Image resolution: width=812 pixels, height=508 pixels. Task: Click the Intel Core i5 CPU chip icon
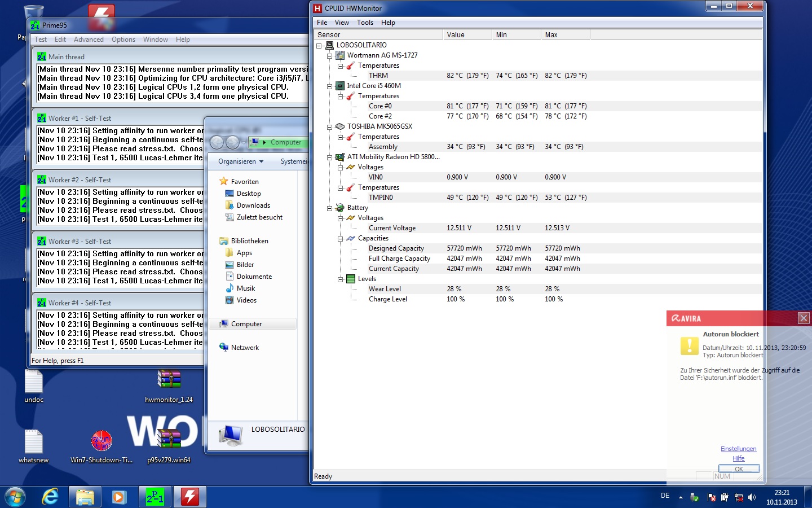pos(340,86)
